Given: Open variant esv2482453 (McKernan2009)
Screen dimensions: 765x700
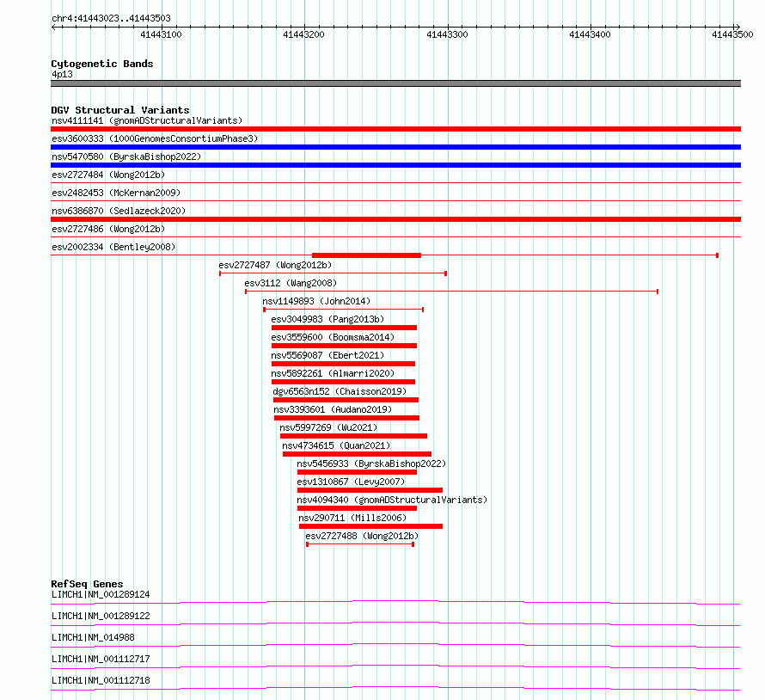Looking at the screenshot, I should pos(116,193).
